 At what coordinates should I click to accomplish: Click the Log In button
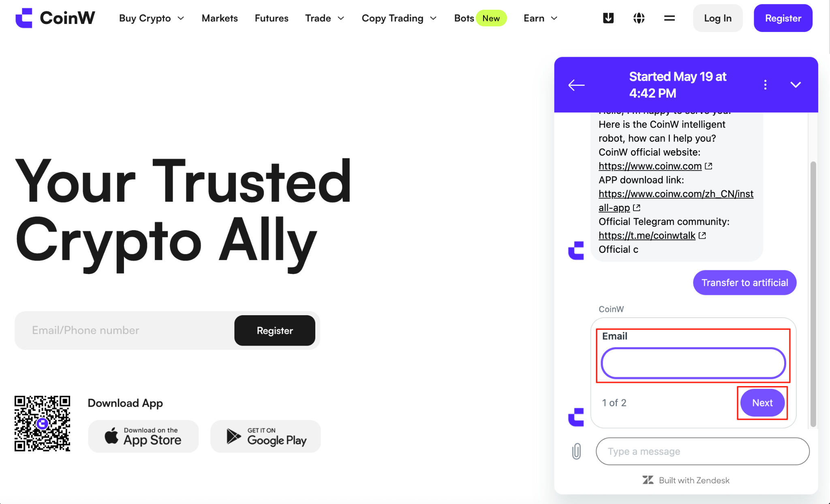(x=718, y=18)
